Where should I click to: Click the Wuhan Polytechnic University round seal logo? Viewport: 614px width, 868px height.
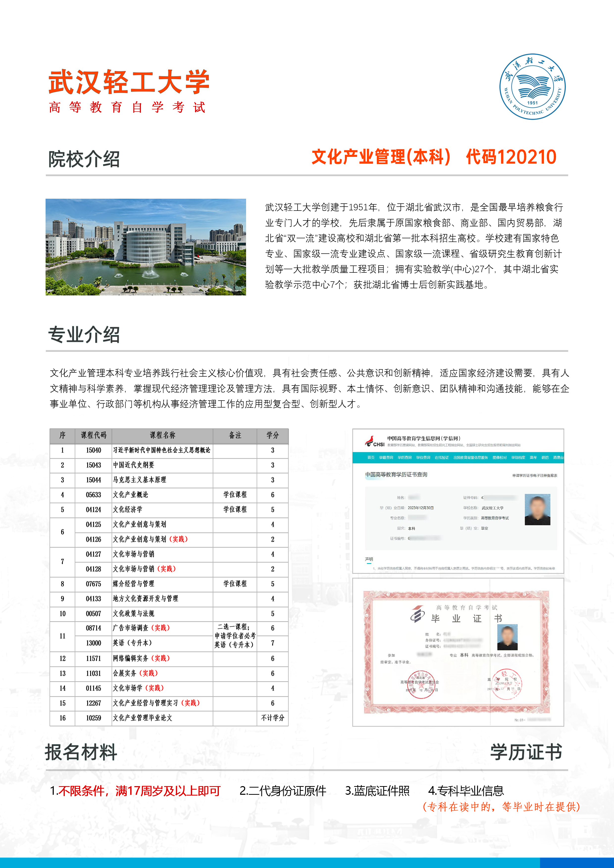532,87
